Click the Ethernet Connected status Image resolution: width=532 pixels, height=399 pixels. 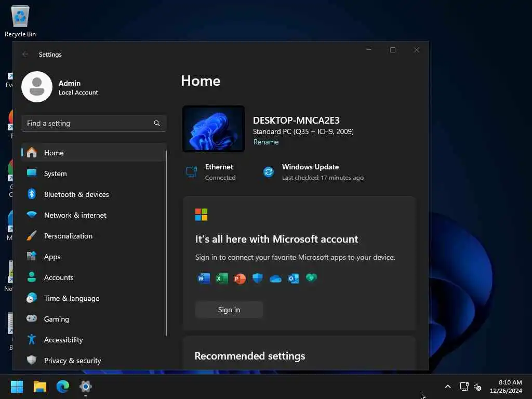pos(211,172)
